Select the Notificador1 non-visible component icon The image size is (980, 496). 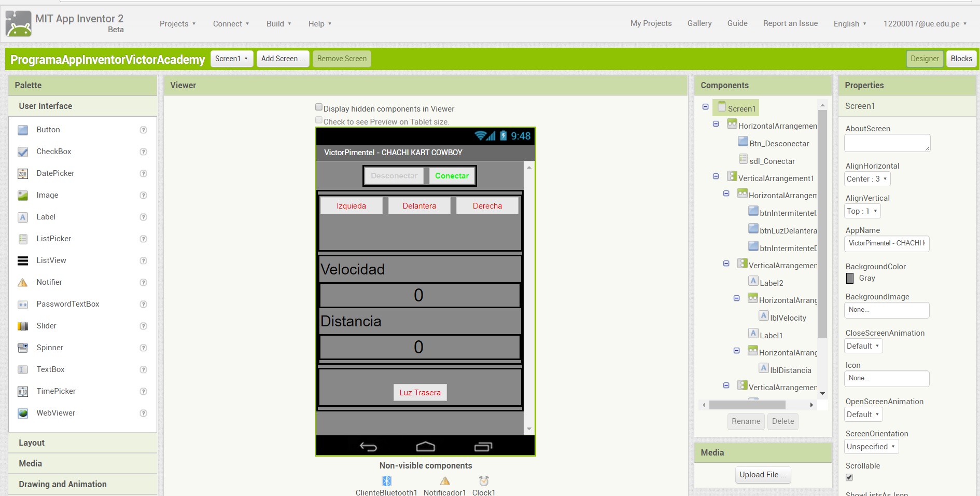445,481
